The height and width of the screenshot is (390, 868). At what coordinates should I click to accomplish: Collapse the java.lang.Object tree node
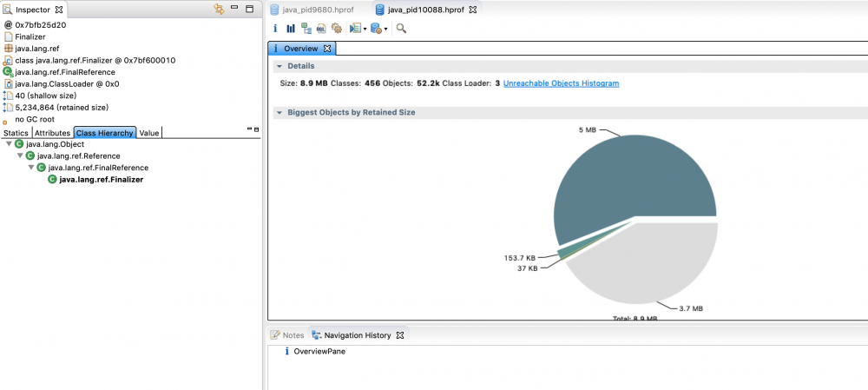[x=9, y=144]
